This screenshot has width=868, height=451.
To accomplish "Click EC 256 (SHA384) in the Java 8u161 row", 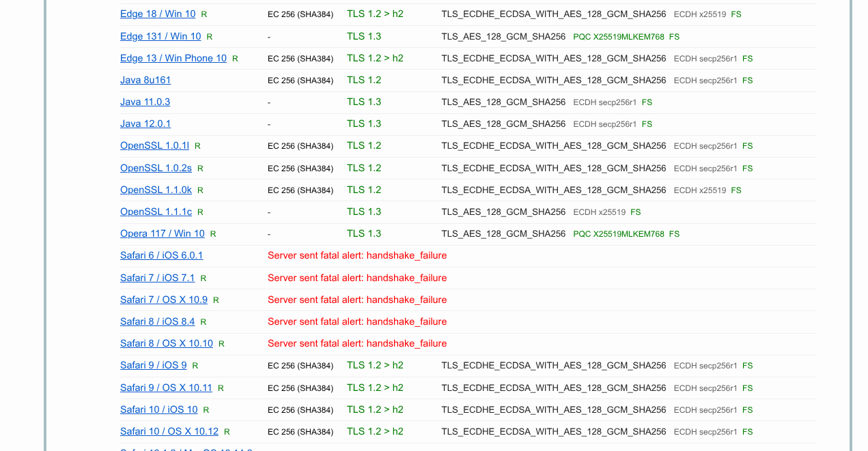I will click(300, 81).
